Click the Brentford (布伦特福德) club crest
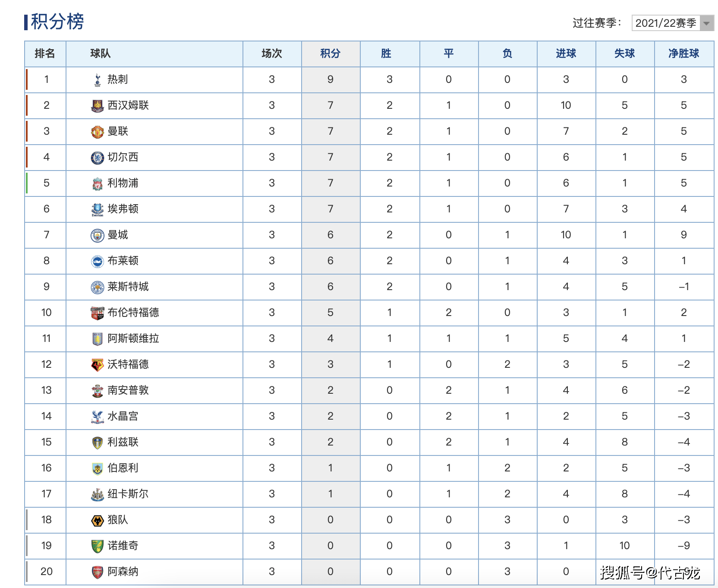Screen dimensions: 718x588 [x=98, y=313]
